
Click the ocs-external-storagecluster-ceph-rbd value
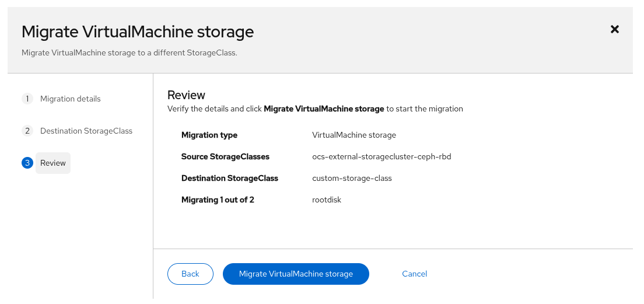click(x=381, y=156)
